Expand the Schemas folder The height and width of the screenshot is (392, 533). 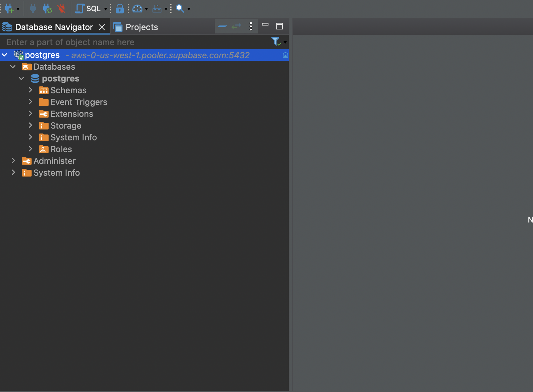click(x=30, y=90)
